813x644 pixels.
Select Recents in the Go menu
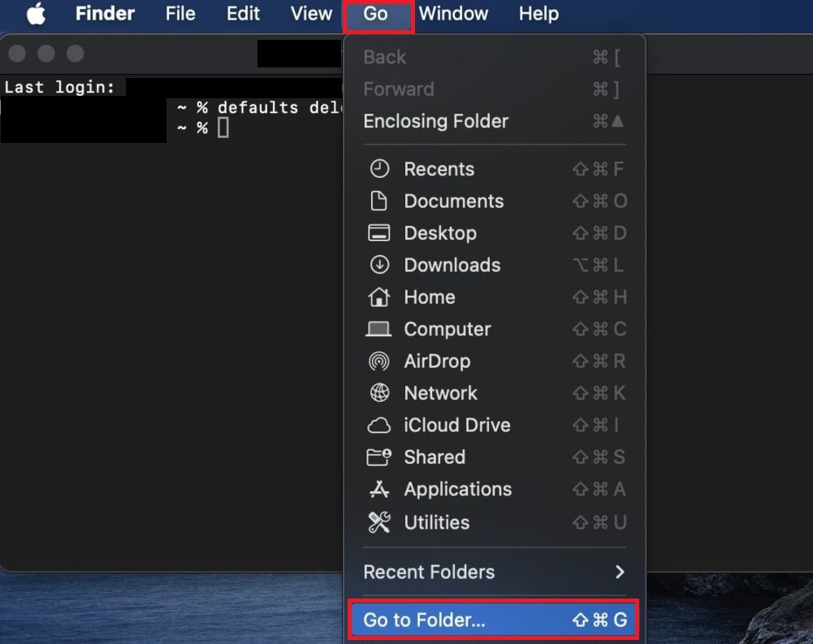[x=494, y=169]
